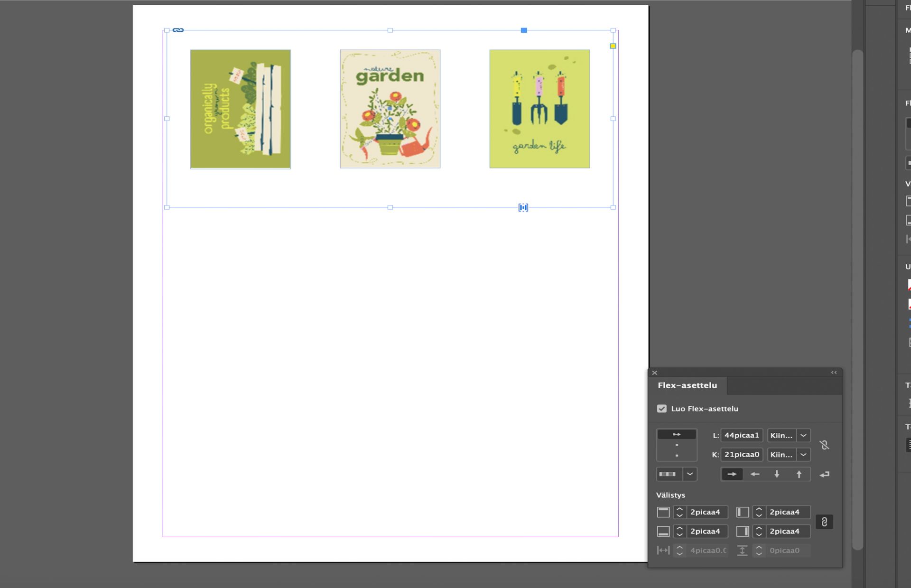Click the yellow square frame handle
This screenshot has height=588, width=911.
pyautogui.click(x=613, y=46)
